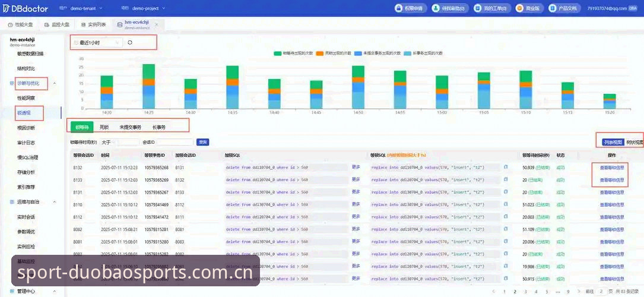644x297 pixels.
Task: Collapse the 诊断与优化 sidebar section
Action: pos(55,83)
